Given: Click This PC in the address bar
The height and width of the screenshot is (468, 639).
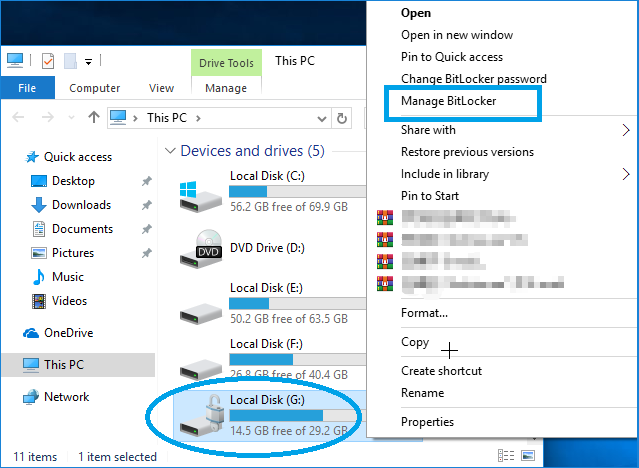Looking at the screenshot, I should pyautogui.click(x=167, y=118).
